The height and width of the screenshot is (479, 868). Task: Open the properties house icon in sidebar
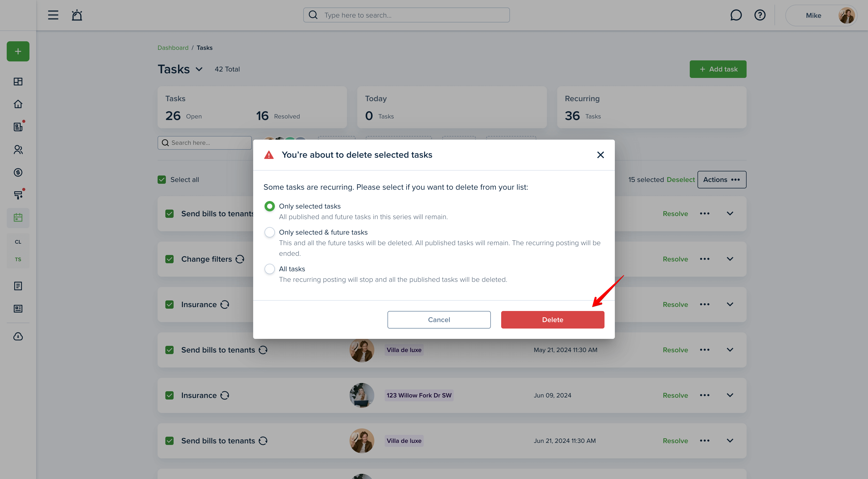pyautogui.click(x=18, y=104)
